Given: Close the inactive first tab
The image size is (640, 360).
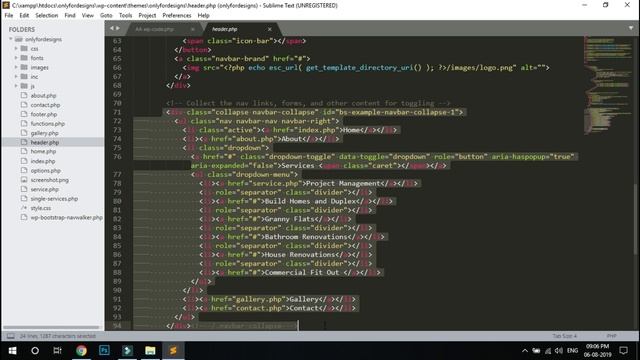Looking at the screenshot, I should pyautogui.click(x=193, y=29).
